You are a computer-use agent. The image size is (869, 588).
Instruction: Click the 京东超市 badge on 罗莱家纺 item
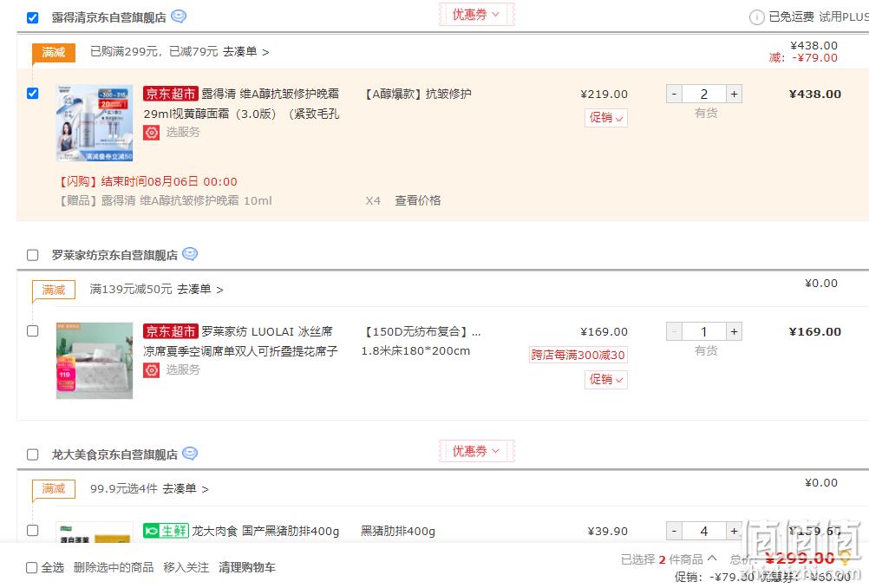pyautogui.click(x=170, y=331)
